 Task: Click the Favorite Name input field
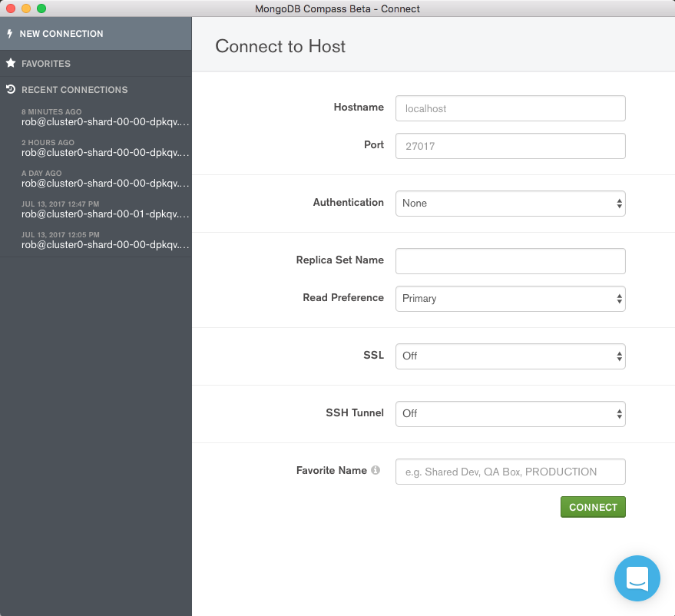(510, 471)
